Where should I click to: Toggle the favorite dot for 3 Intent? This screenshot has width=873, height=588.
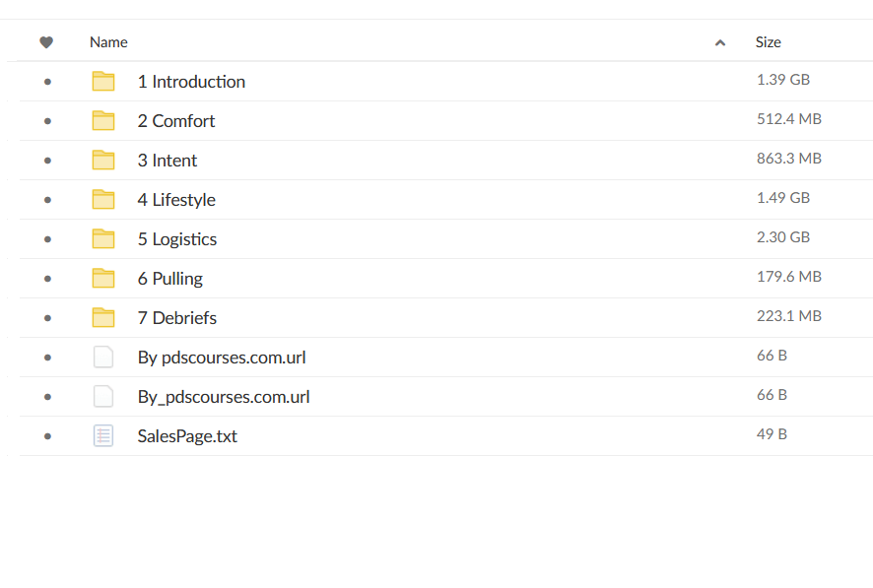48,161
